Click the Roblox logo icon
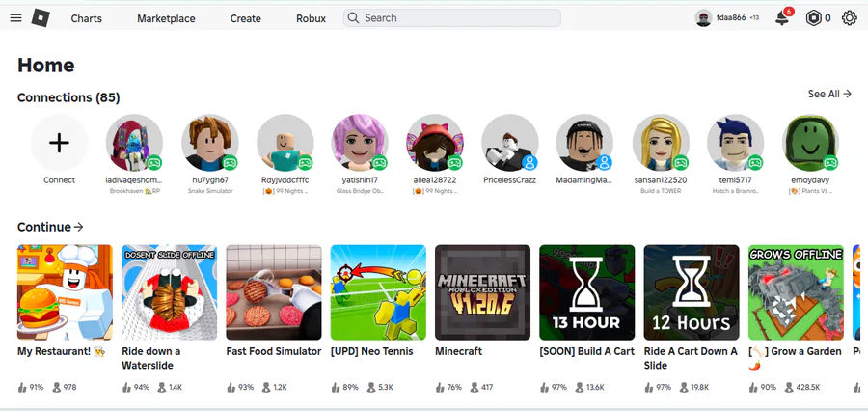Viewport: 868px width, 411px height. 41,17
